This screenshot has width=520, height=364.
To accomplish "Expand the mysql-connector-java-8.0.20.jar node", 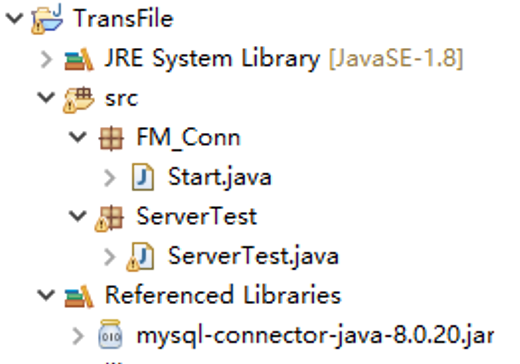I will pos(78,336).
